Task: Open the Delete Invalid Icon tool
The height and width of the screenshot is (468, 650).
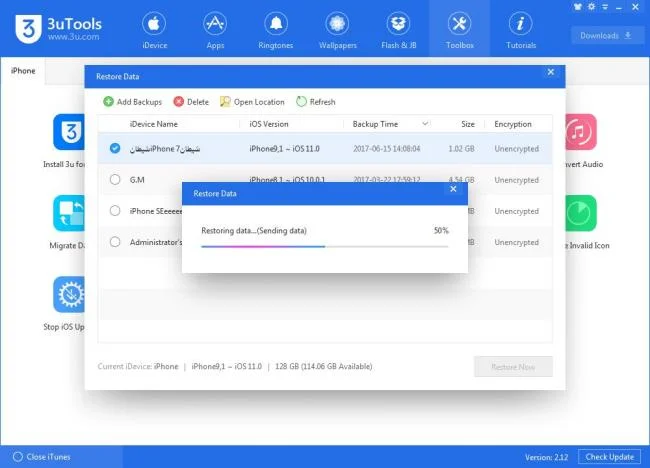Action: [581, 213]
